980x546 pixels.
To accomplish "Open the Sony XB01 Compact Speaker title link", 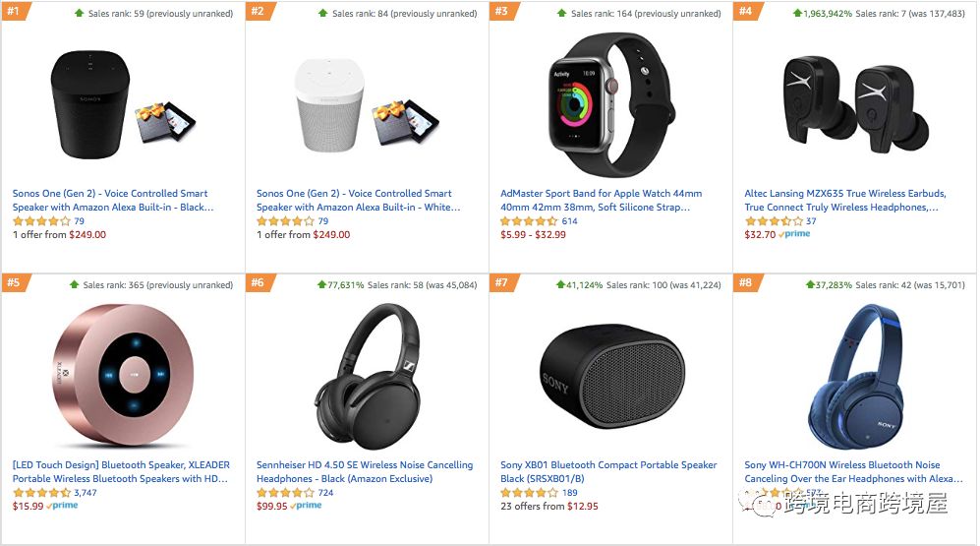I will click(607, 472).
